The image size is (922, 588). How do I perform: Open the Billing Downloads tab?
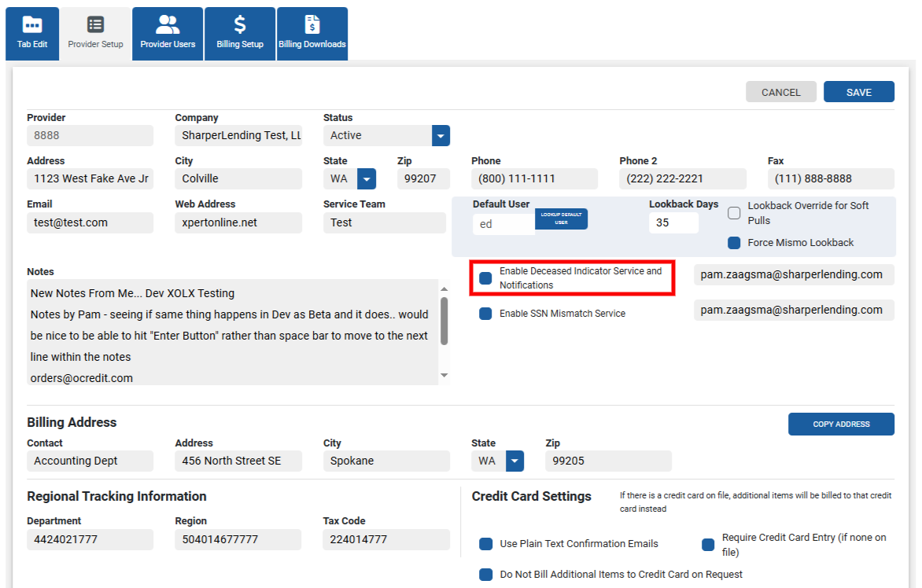pos(312,34)
